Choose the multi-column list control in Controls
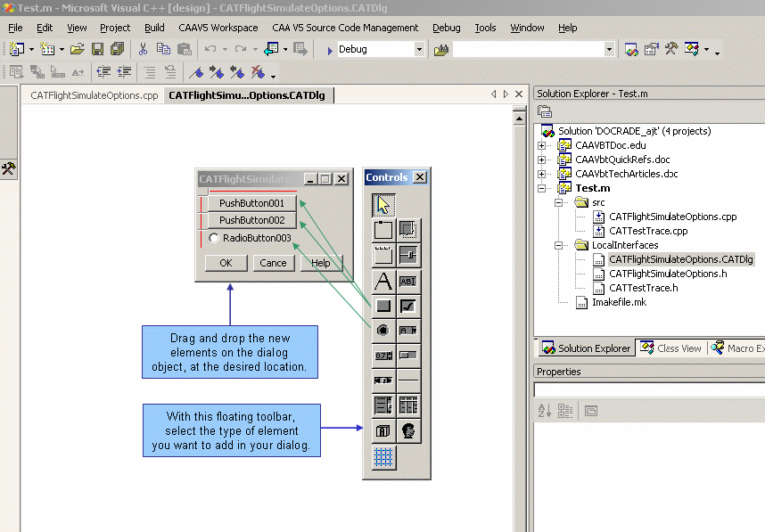This screenshot has height=532, width=765. (408, 405)
